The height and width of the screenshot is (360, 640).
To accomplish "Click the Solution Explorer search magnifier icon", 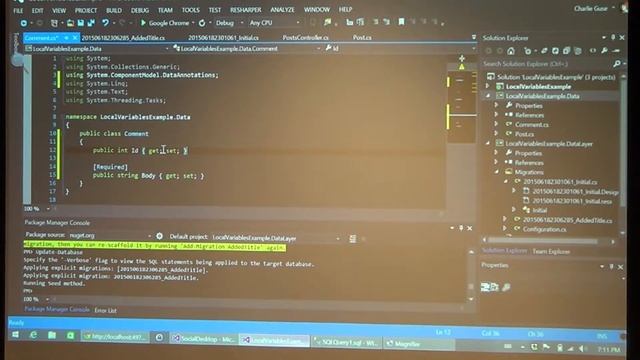I will coord(617,64).
